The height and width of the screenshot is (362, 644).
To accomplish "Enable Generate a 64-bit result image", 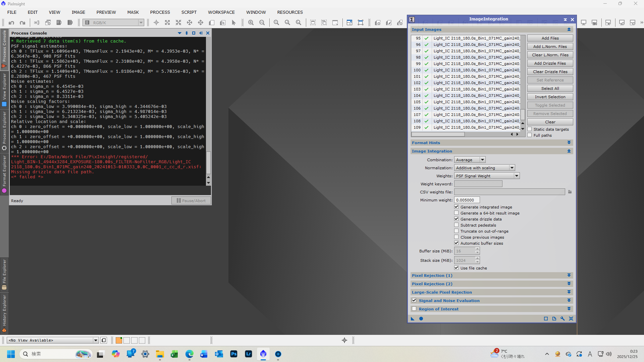I will pos(457,213).
